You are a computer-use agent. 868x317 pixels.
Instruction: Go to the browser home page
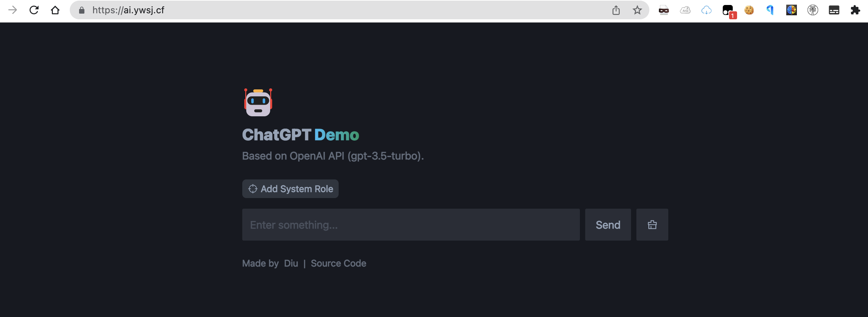(x=55, y=10)
